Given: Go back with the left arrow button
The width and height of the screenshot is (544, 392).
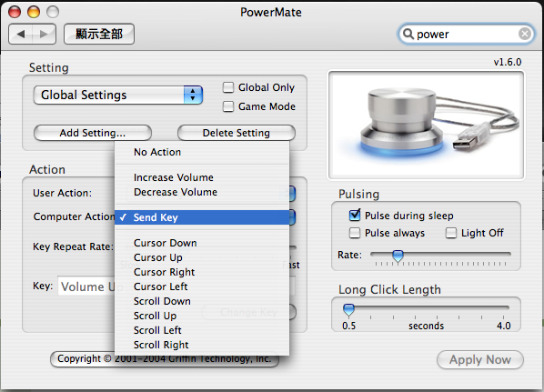Looking at the screenshot, I should pyautogui.click(x=21, y=34).
